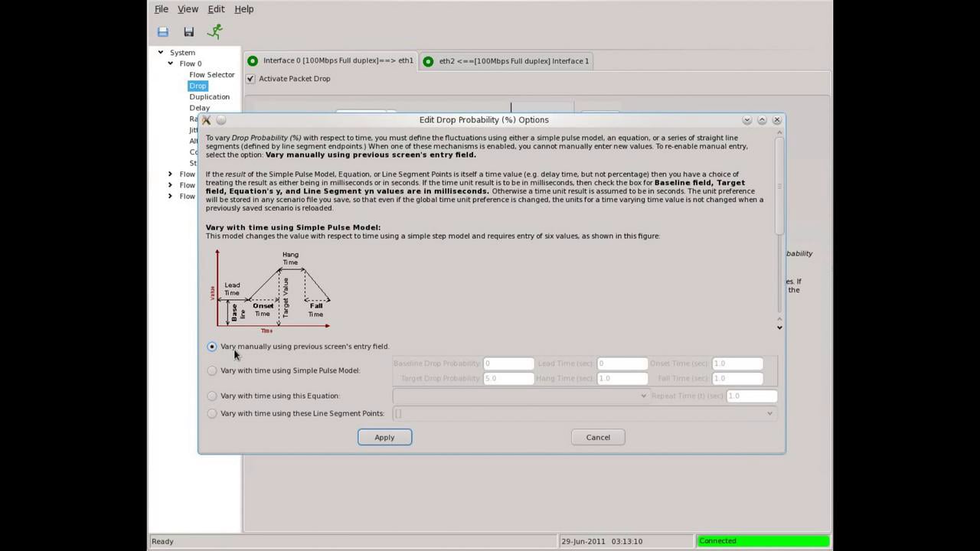Click green circle icon on eth2 tab
Screen dimensions: 980x551
point(428,61)
